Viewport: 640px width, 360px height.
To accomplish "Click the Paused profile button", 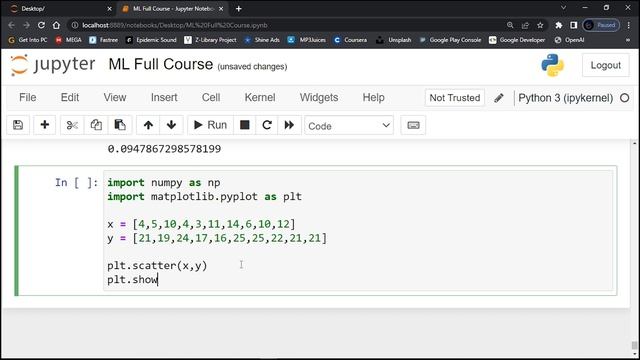I will click(x=601, y=25).
